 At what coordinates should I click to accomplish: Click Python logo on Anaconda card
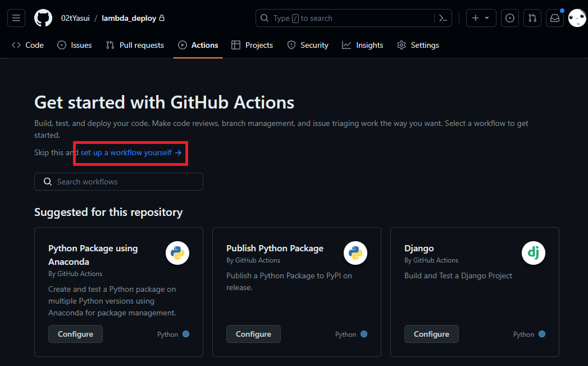click(177, 253)
